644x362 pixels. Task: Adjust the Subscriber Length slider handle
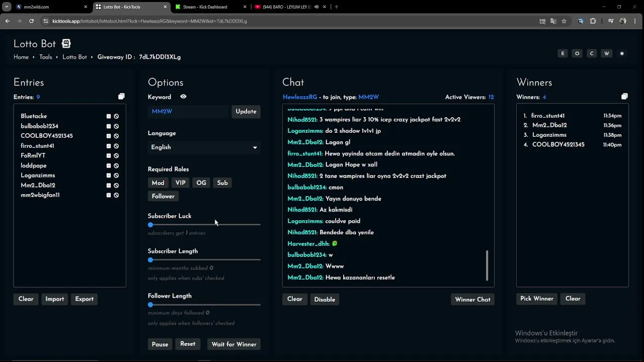tap(150, 260)
